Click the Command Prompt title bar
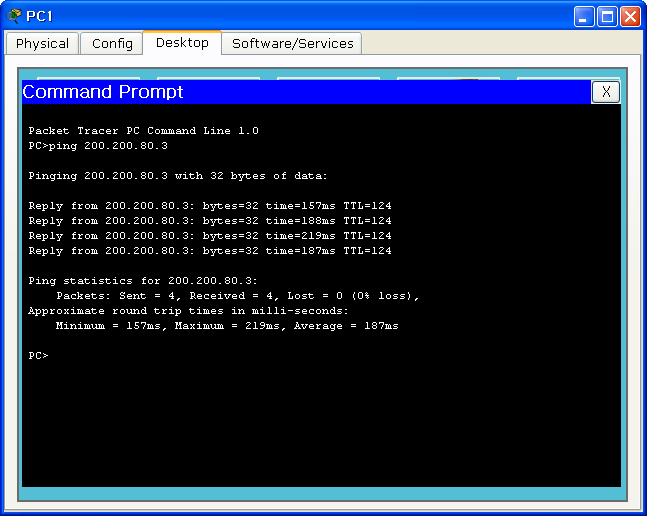Screen dimensions: 647x516 (x=307, y=92)
